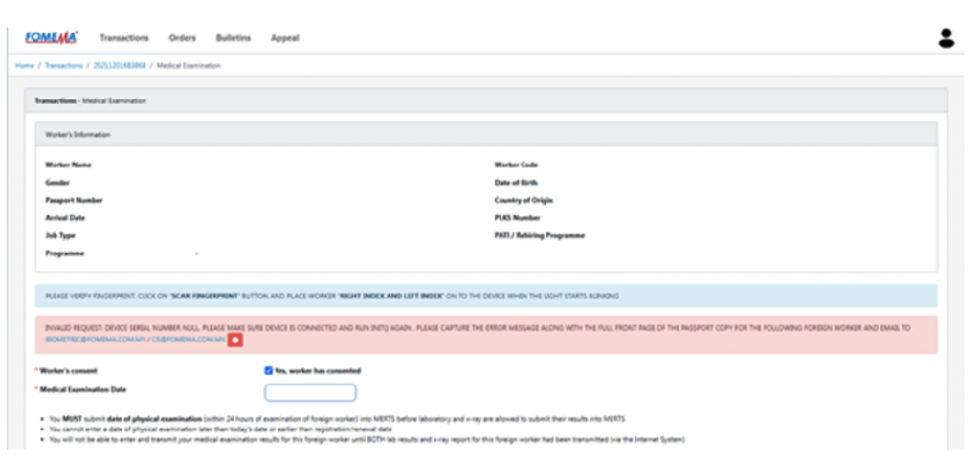Click the blue fingerprint verification notice
The width and height of the screenshot is (980, 462).
click(x=486, y=297)
